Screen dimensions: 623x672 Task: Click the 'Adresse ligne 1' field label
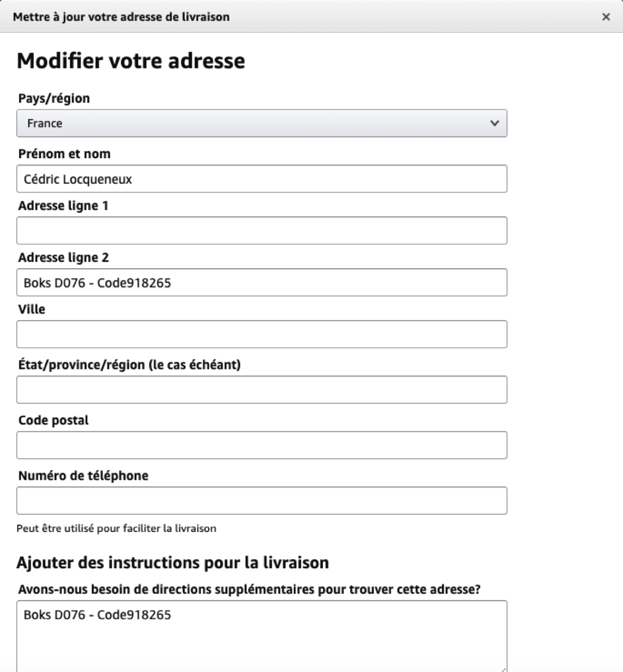(63, 205)
